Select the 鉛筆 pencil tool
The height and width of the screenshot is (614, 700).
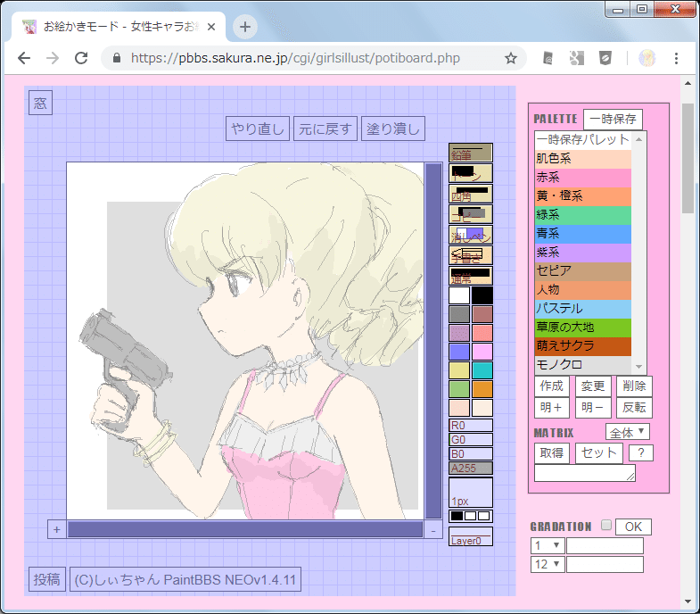click(x=471, y=153)
